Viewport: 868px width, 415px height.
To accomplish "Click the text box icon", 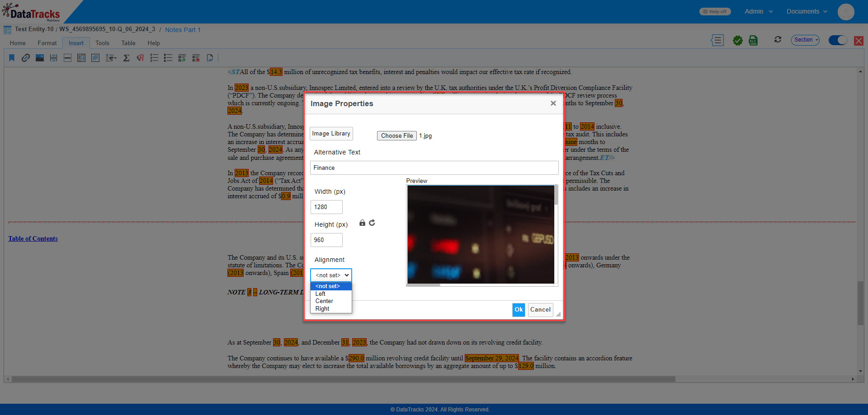I will pos(95,58).
